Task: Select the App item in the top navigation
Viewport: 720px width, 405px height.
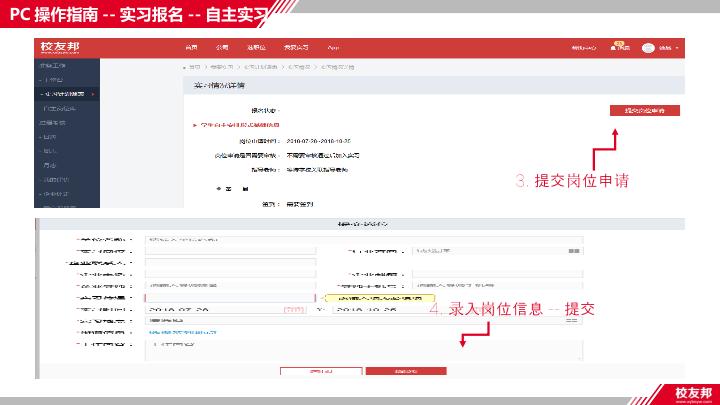Action: coord(334,47)
